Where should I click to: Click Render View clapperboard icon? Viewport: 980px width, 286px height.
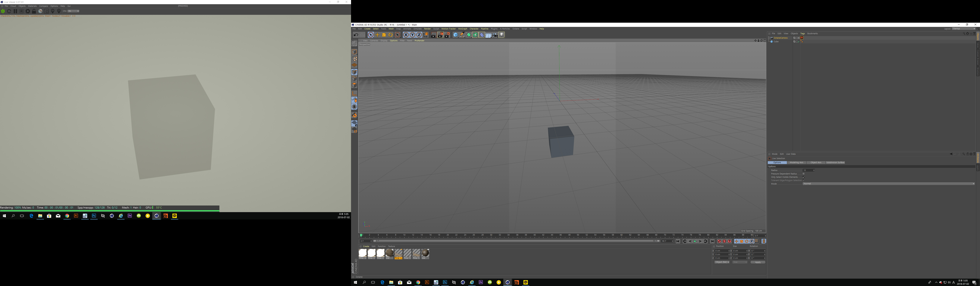(x=434, y=35)
